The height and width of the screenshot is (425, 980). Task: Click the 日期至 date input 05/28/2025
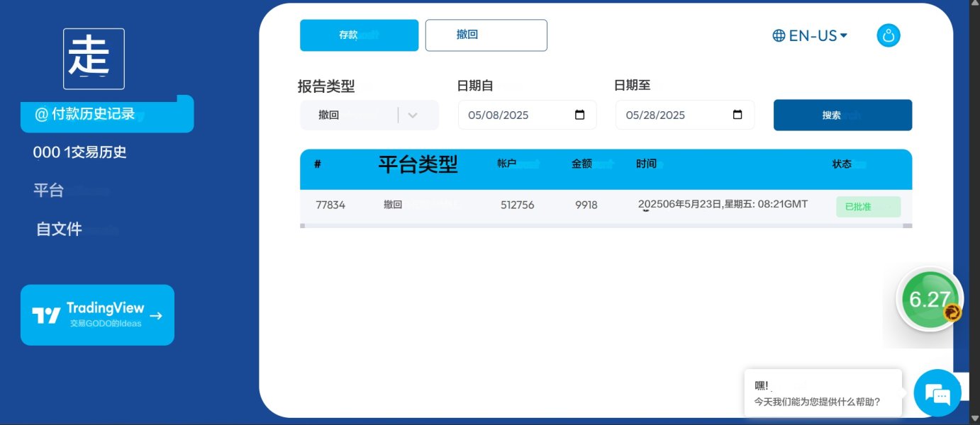coord(684,115)
